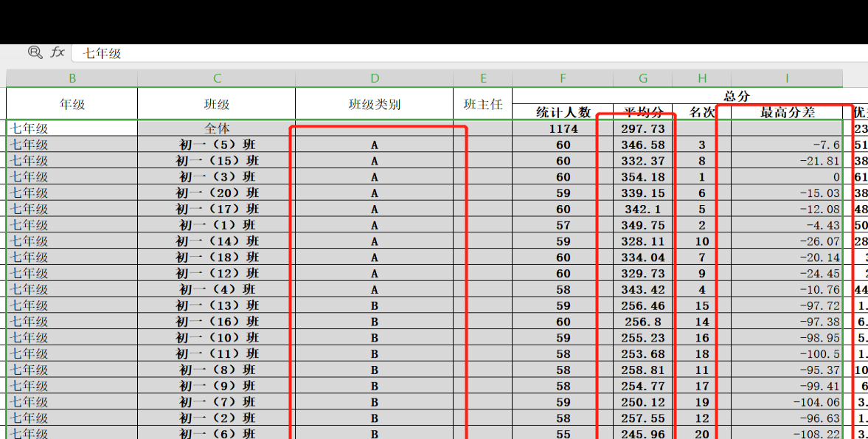Select the 初一（20）班 cell
The width and height of the screenshot is (868, 439).
[x=216, y=193]
